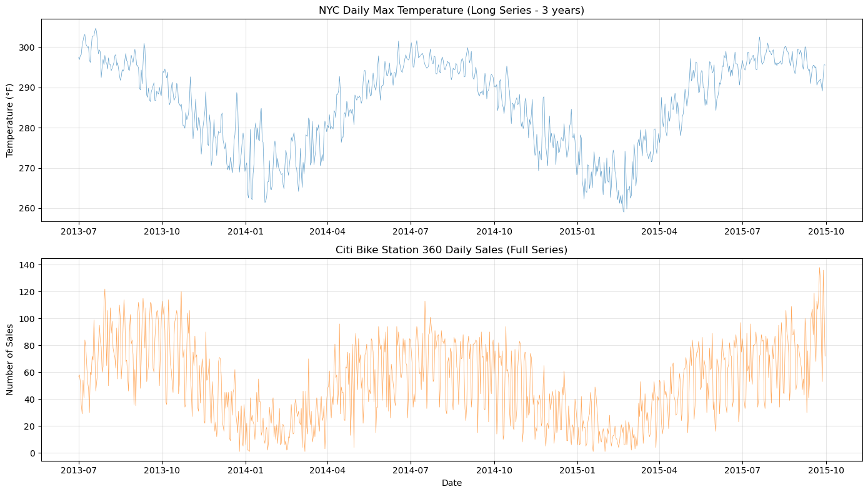Click the Citi Bike Station 360 chart title
The width and height of the screenshot is (868, 494).
click(x=451, y=250)
